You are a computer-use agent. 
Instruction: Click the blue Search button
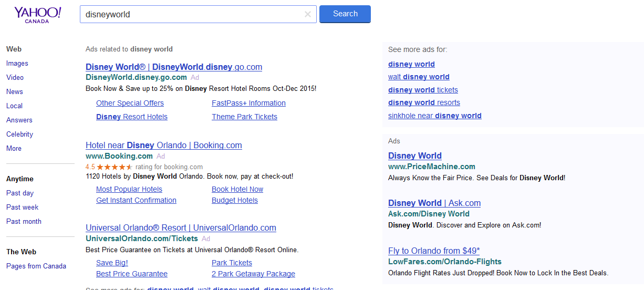[345, 14]
